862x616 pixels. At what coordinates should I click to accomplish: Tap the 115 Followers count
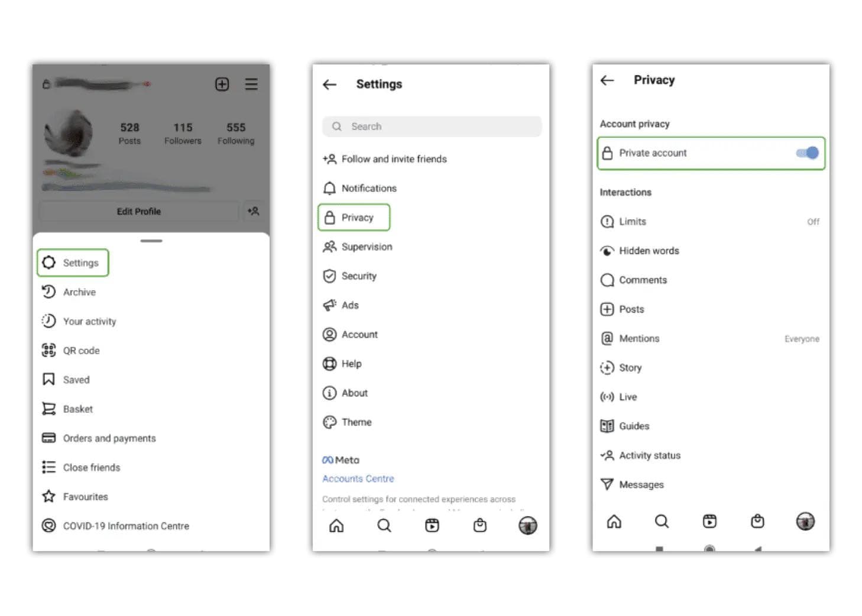(183, 134)
